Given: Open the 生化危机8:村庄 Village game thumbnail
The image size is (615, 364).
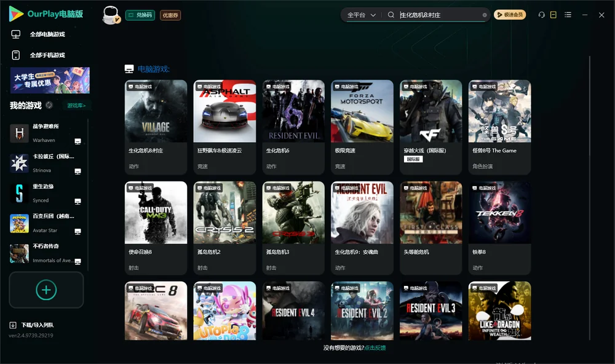Looking at the screenshot, I should pos(156,111).
